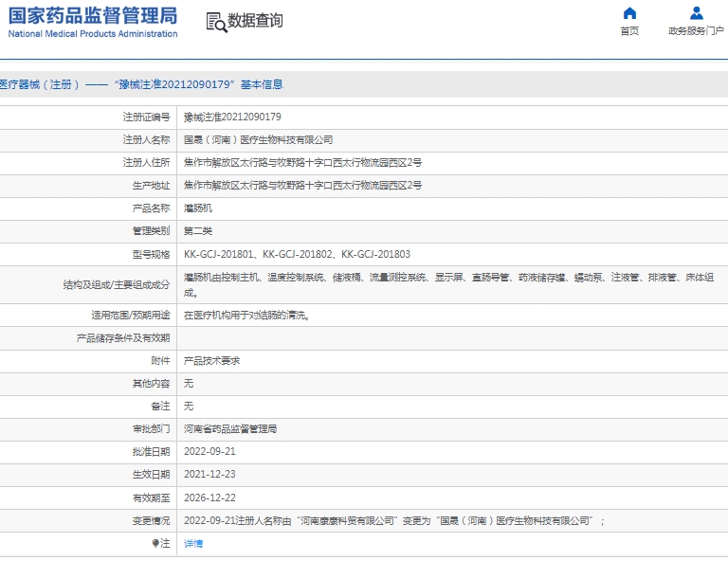Click the 型号规格 label

point(151,254)
